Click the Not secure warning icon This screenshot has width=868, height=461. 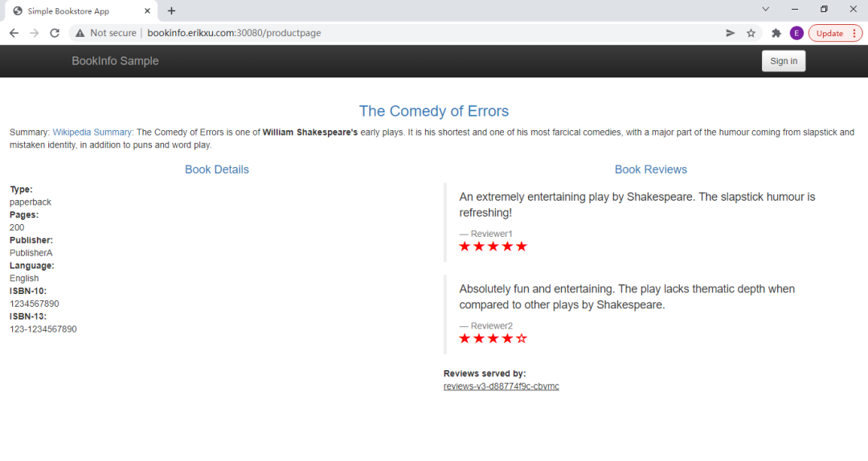pos(80,33)
